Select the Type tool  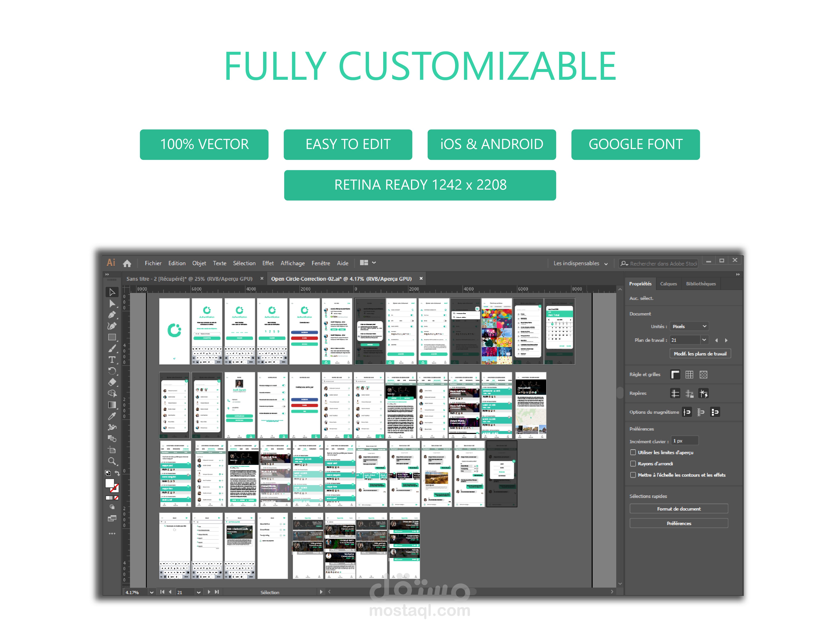pyautogui.click(x=112, y=359)
